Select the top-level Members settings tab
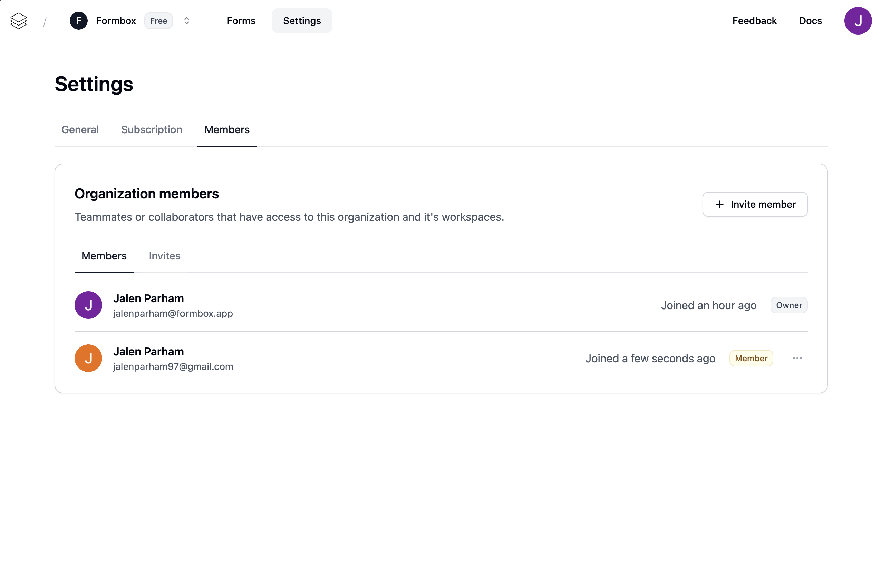This screenshot has height=588, width=881. coord(227,130)
